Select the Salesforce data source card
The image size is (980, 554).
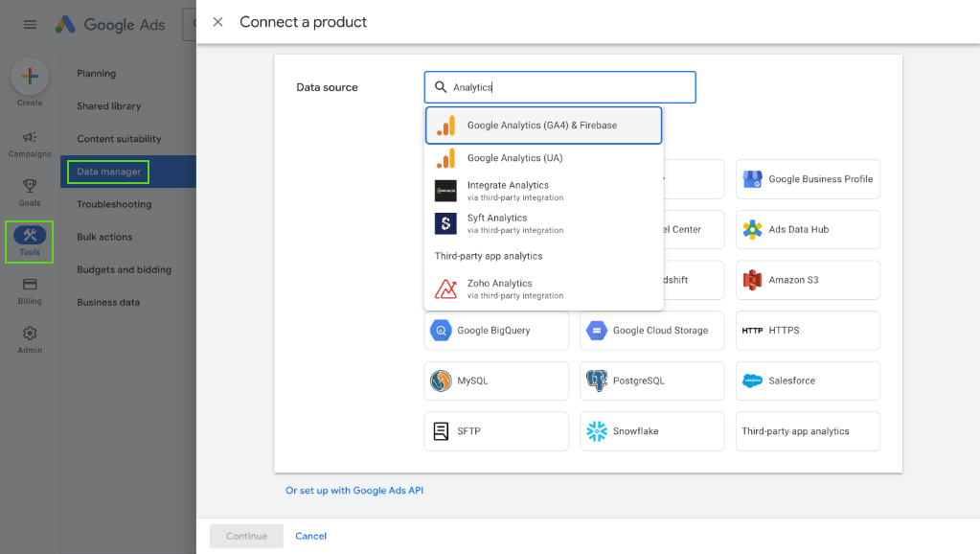[808, 381]
